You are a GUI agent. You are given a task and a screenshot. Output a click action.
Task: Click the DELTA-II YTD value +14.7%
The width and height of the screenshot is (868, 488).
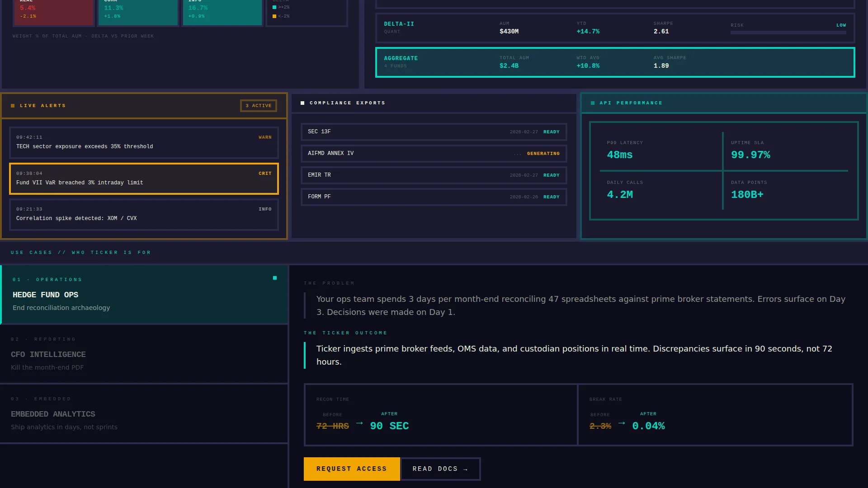click(588, 32)
